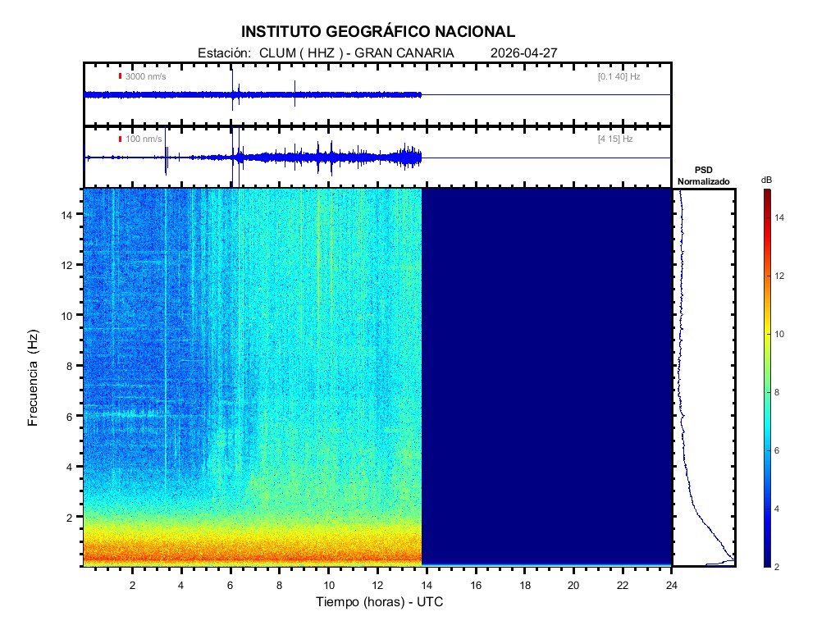Click the colorbar at the 8 dB green level
Viewport: 840px width, 630px height.
point(766,393)
